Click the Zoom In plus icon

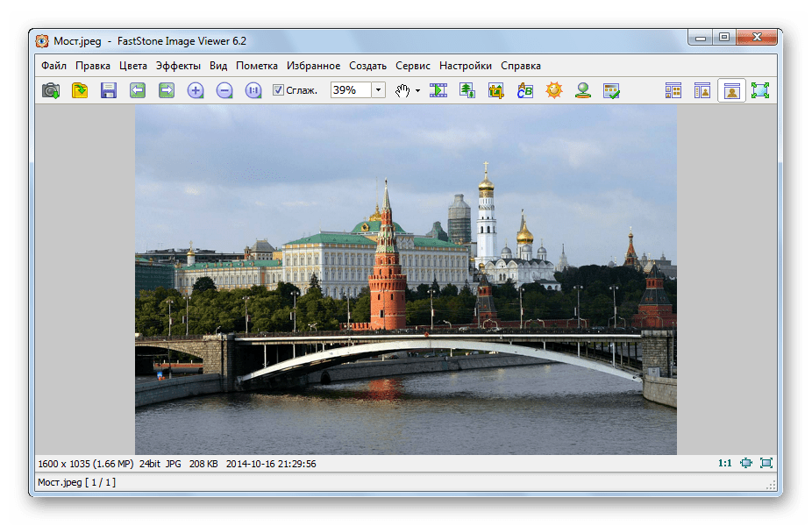click(x=196, y=90)
